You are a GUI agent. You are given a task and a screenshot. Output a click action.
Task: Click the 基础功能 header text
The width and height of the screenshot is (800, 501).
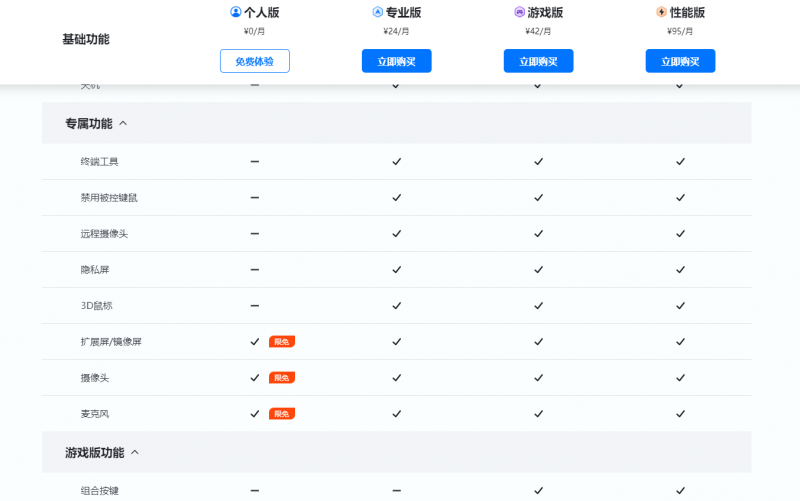point(86,39)
